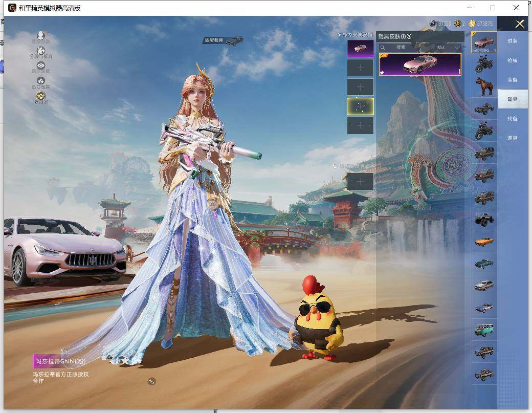Open the character avatar icon at top left
Screen dimensions: 532x413
[x=41, y=35]
